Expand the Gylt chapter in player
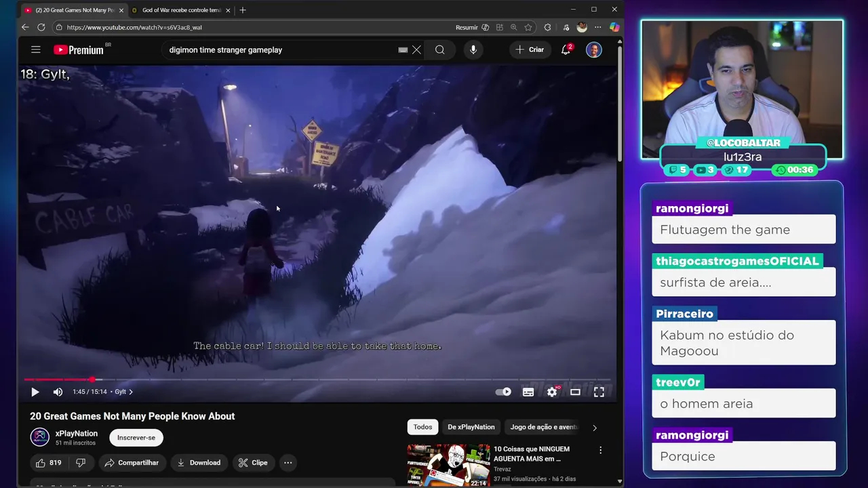 [x=123, y=392]
